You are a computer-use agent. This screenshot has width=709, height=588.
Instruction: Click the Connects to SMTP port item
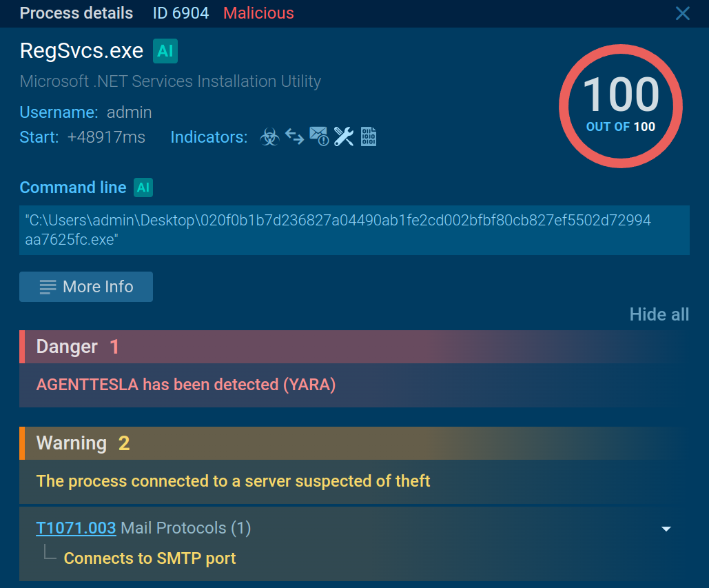point(150,558)
